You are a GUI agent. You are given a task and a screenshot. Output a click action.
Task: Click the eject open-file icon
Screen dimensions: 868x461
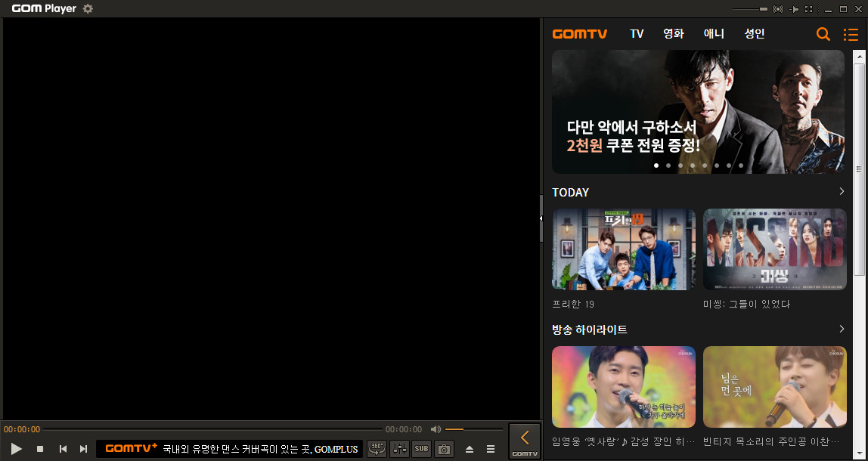pyautogui.click(x=470, y=449)
